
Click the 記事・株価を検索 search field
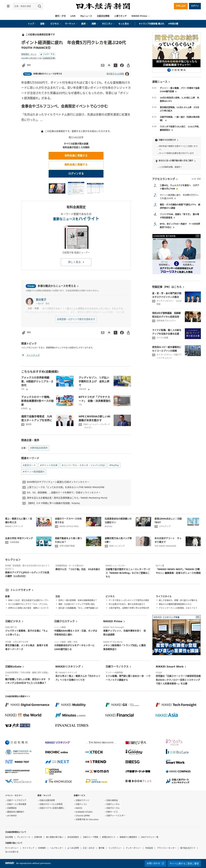pyautogui.click(x=25, y=6)
